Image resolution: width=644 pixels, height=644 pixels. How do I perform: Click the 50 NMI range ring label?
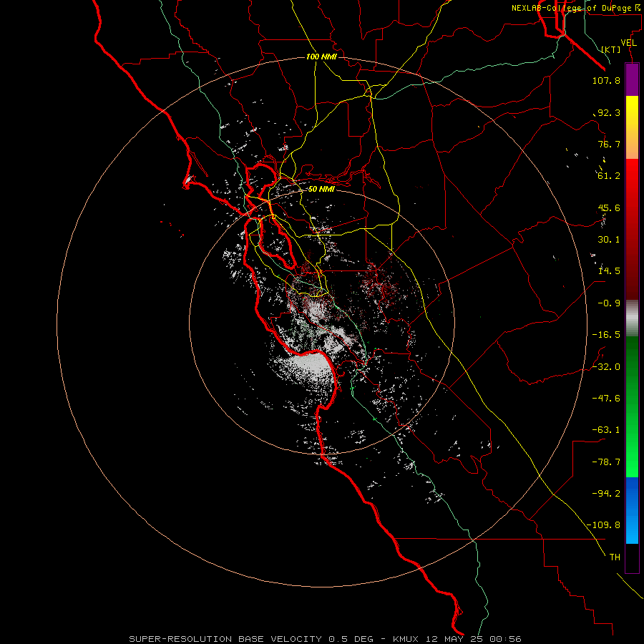pos(321,190)
